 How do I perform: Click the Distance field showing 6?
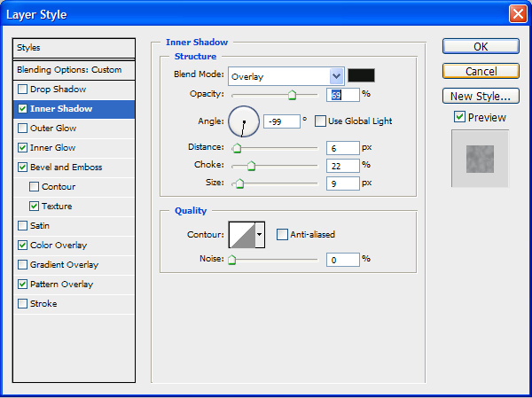tap(342, 148)
